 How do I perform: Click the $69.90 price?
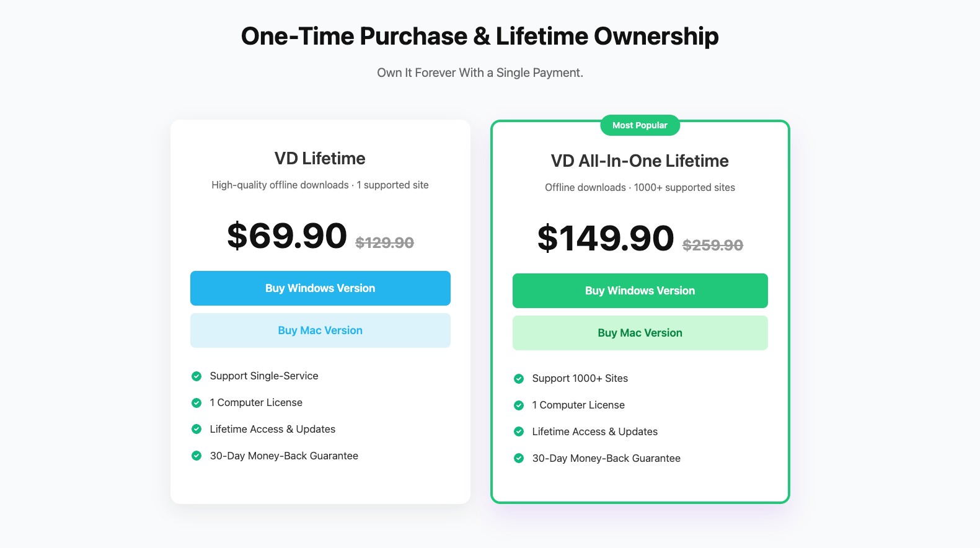pos(287,236)
